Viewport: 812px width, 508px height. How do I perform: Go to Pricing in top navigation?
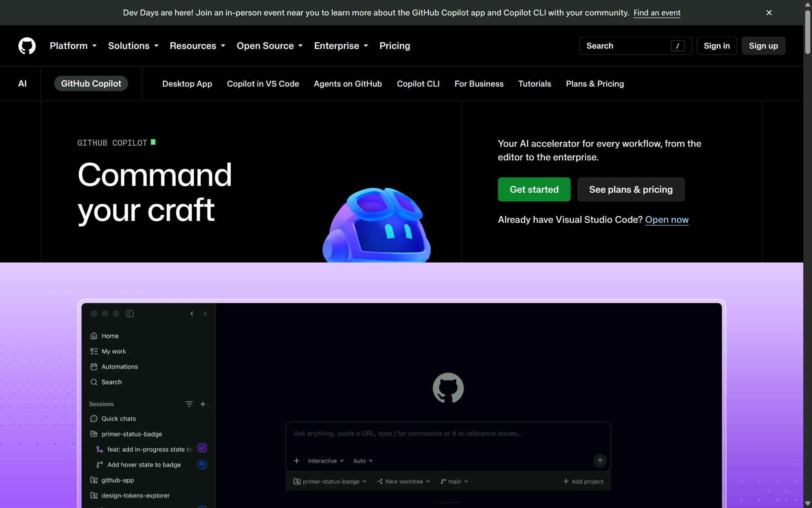tap(395, 46)
